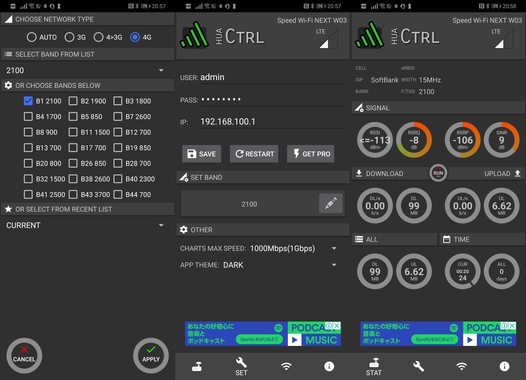This screenshot has height=380, width=526.
Task: Open the router STAT tab in settings screen
Action: 197,367
